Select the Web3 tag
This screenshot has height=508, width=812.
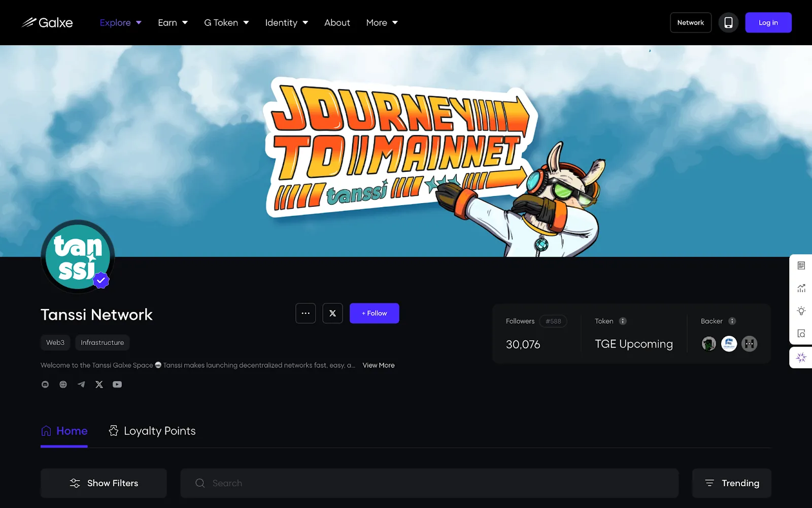click(55, 342)
